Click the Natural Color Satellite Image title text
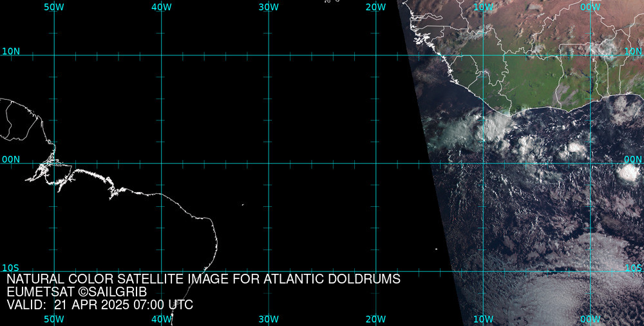 (x=204, y=279)
